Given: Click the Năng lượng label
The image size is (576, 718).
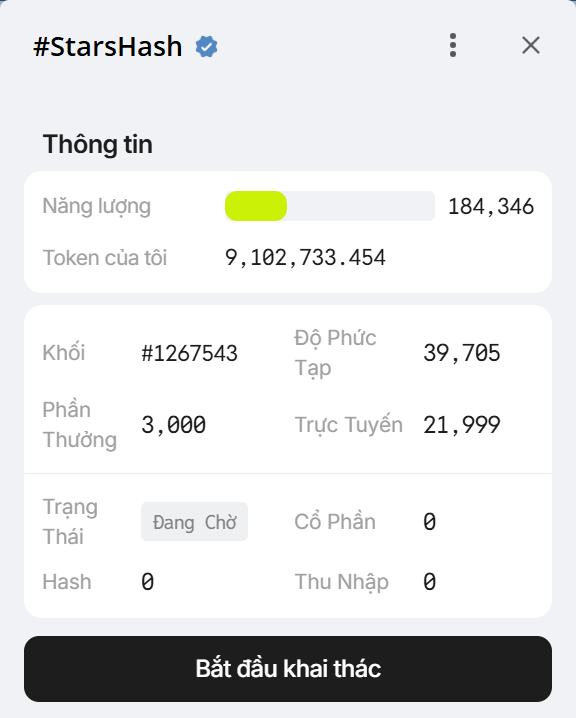Looking at the screenshot, I should pos(97,207).
